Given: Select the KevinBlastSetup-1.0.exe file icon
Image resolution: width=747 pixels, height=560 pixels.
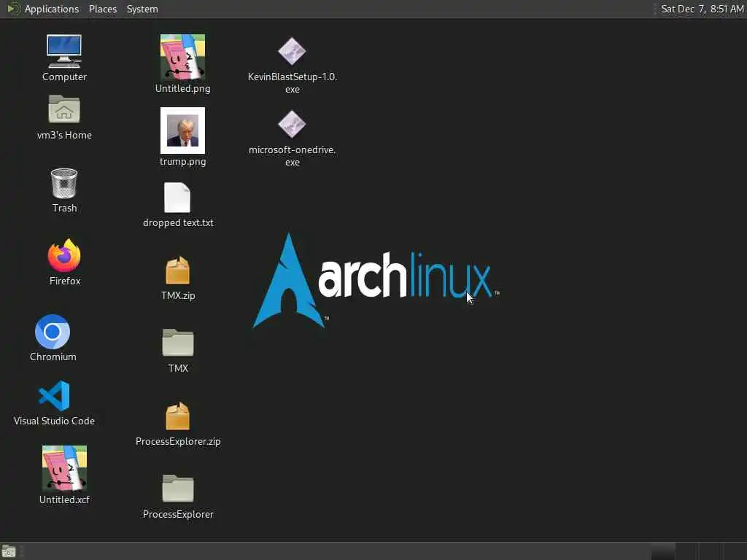Looking at the screenshot, I should tap(292, 52).
